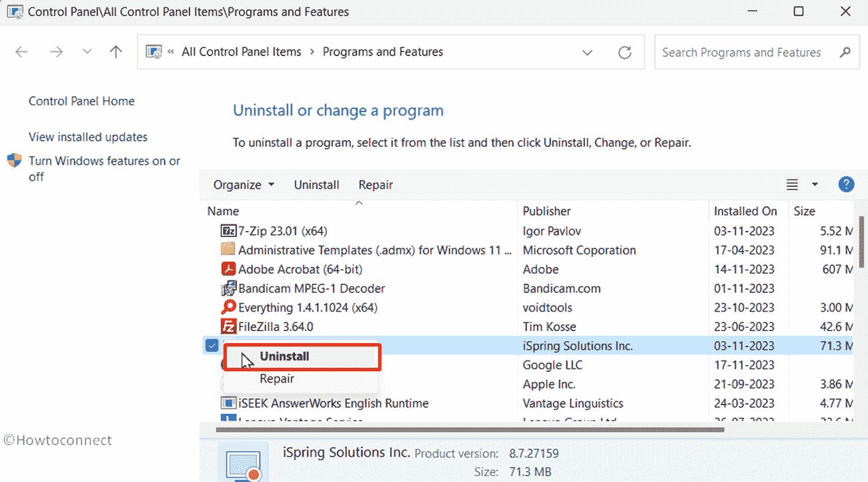
Task: Click Google LLC publisher cell
Action: tap(552, 365)
